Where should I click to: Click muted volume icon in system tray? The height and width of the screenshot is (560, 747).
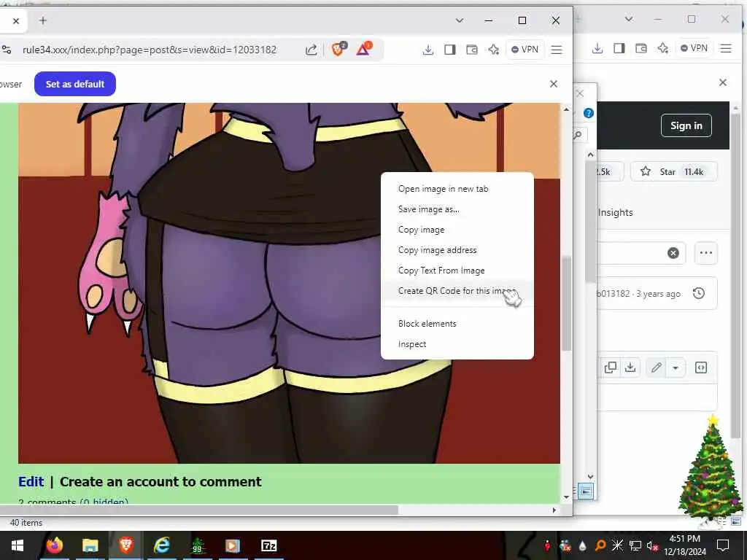tap(652, 545)
